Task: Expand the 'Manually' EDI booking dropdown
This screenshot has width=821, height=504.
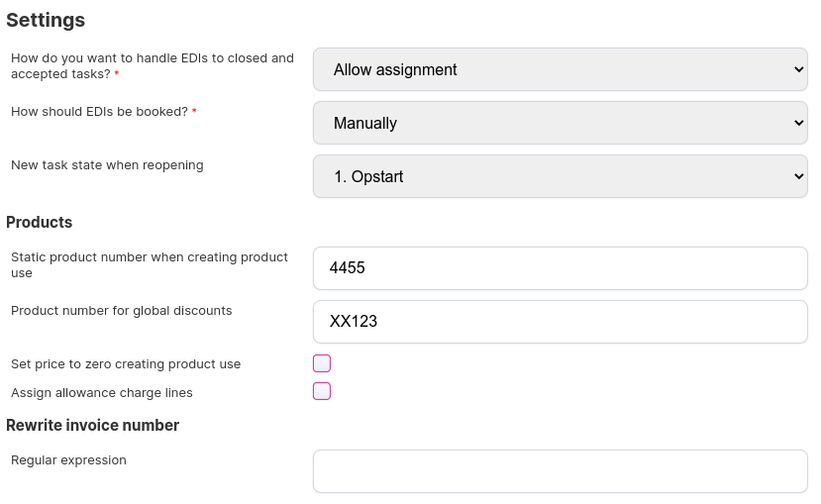Action: (x=560, y=124)
